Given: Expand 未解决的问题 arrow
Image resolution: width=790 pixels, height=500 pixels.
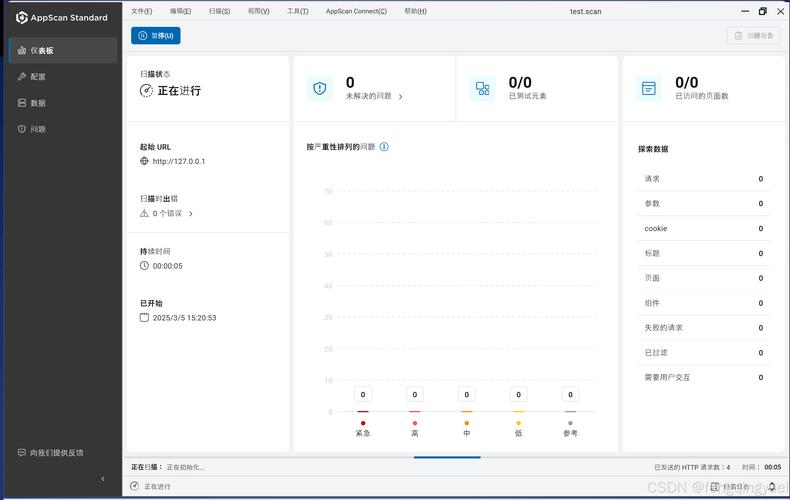Looking at the screenshot, I should click(x=401, y=97).
